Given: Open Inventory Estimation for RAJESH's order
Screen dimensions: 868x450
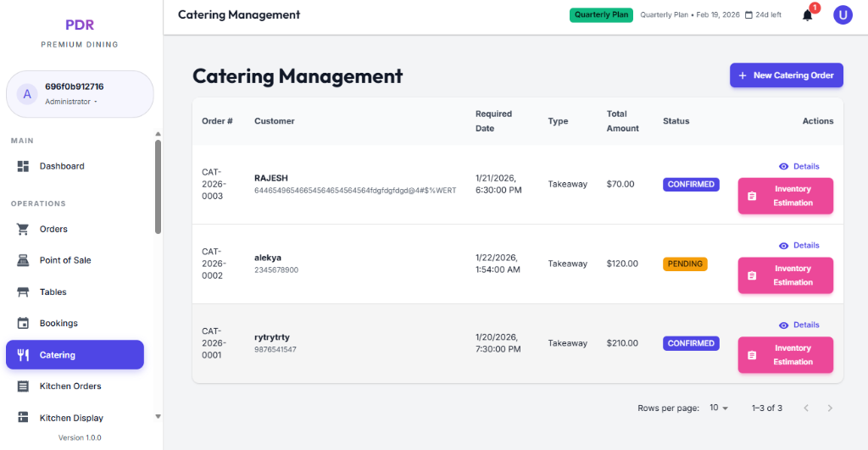Looking at the screenshot, I should [785, 196].
